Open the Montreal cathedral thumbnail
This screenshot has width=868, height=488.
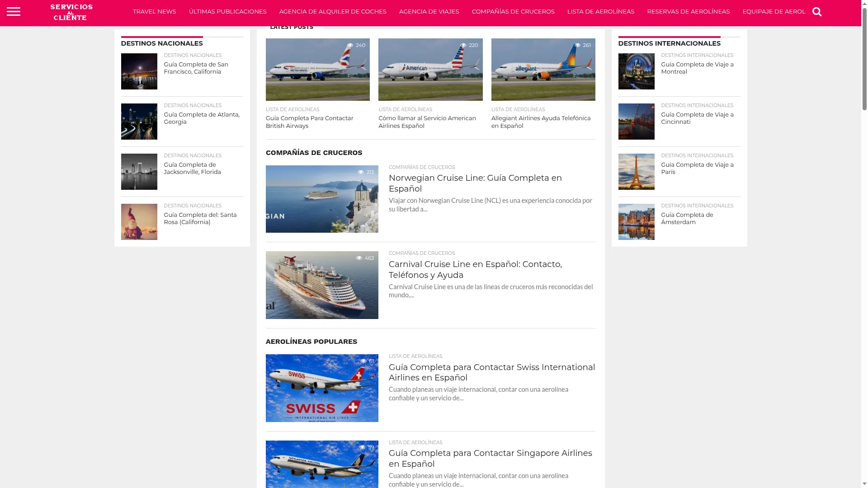[637, 71]
